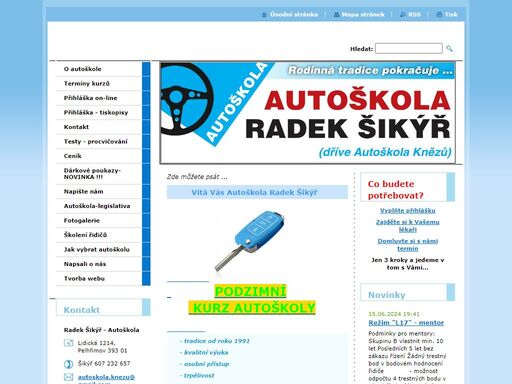Go to Napsali o nás

99,264
